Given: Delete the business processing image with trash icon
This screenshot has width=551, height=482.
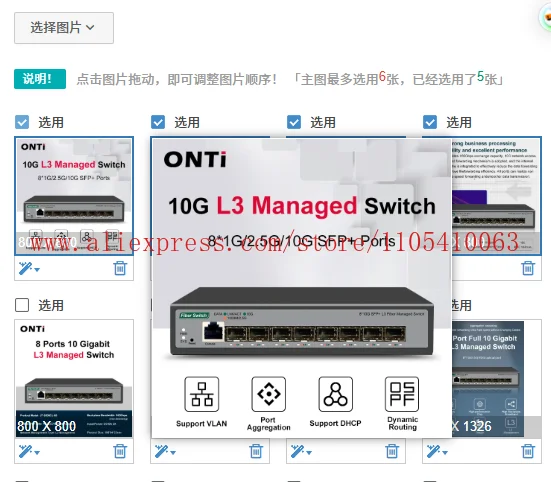Looking at the screenshot, I should click(528, 268).
